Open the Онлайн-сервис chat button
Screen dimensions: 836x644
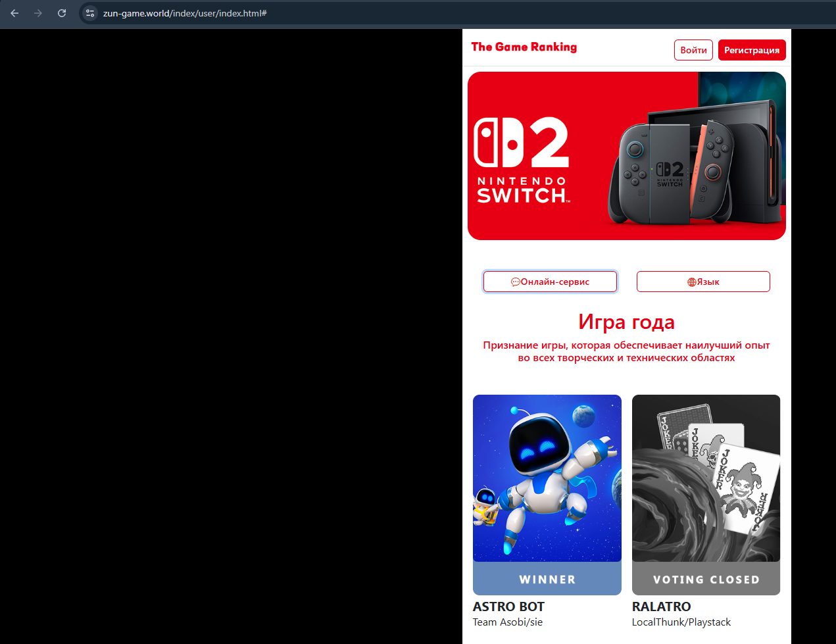click(550, 282)
